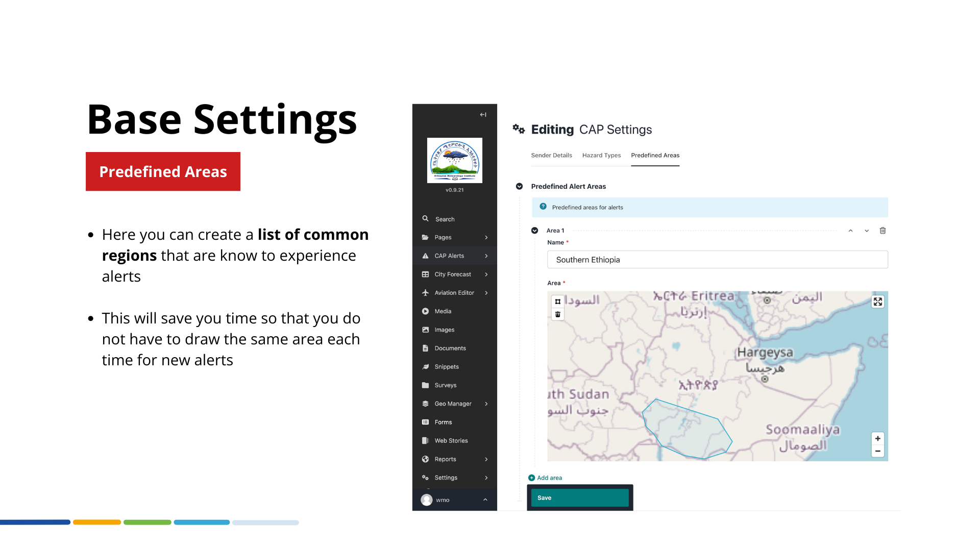This screenshot has width=980, height=551.
Task: Click the map delete-shape trash tool
Action: pyautogui.click(x=558, y=314)
